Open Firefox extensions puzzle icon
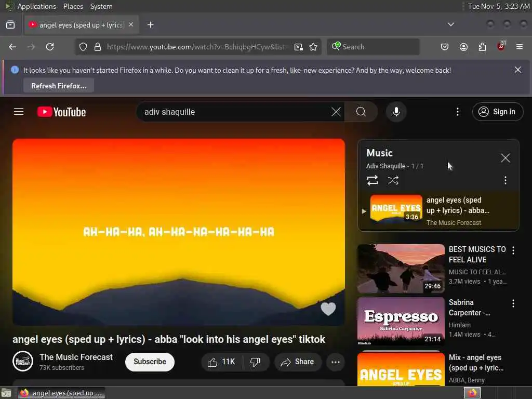 coord(482,47)
